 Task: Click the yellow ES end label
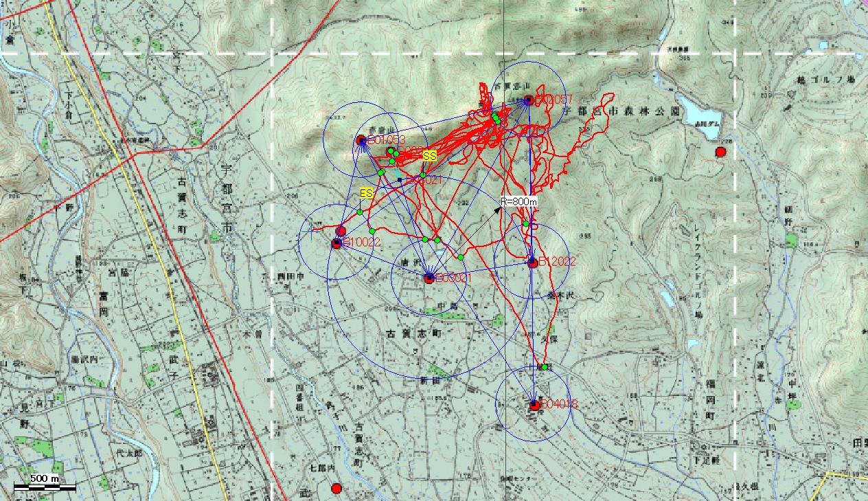(366, 194)
